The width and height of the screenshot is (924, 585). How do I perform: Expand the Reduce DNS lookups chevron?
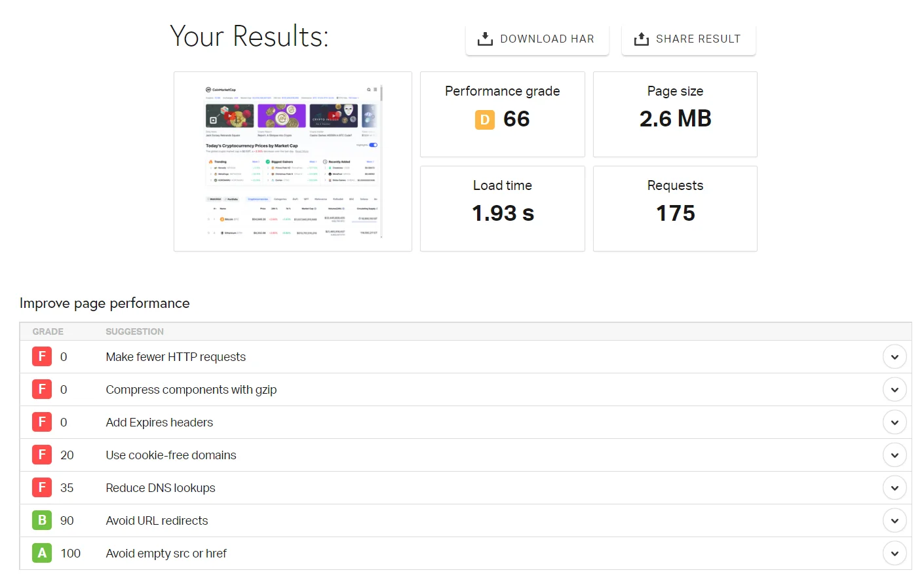point(895,488)
